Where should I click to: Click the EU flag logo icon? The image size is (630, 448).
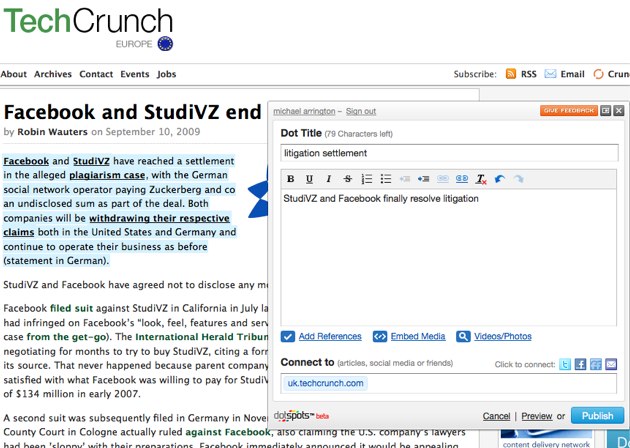click(165, 44)
